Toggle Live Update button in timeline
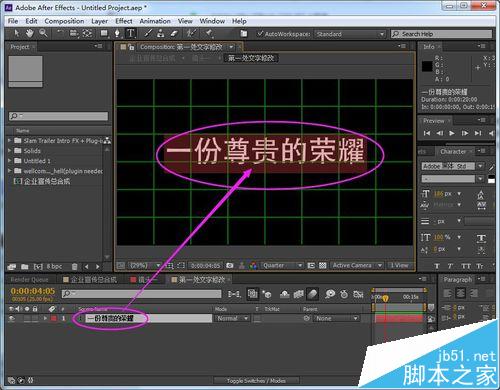Viewport: 500px width, 390px height. 253,294
